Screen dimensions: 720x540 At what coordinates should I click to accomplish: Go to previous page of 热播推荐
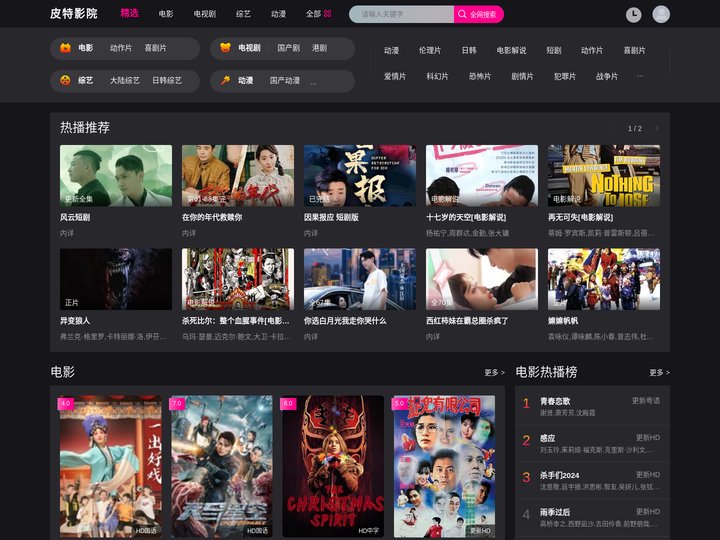pos(613,129)
